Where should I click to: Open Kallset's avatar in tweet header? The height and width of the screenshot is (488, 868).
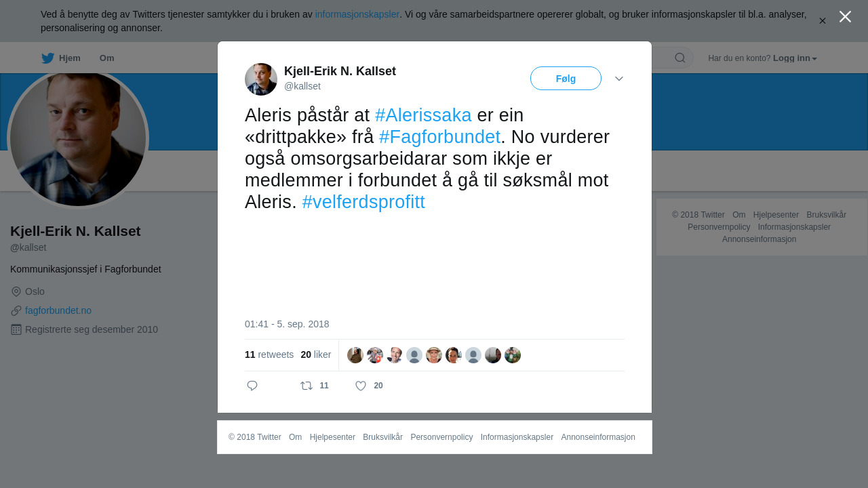[261, 79]
